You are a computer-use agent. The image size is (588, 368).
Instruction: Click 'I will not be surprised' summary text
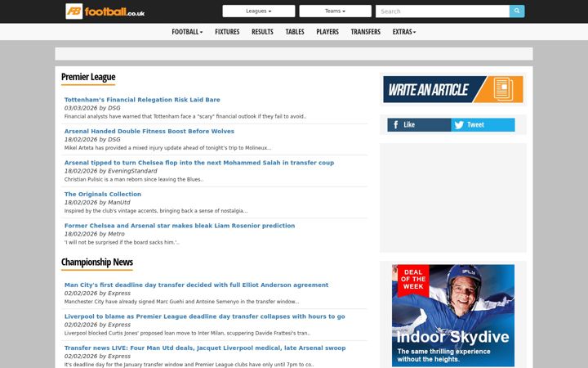point(122,243)
